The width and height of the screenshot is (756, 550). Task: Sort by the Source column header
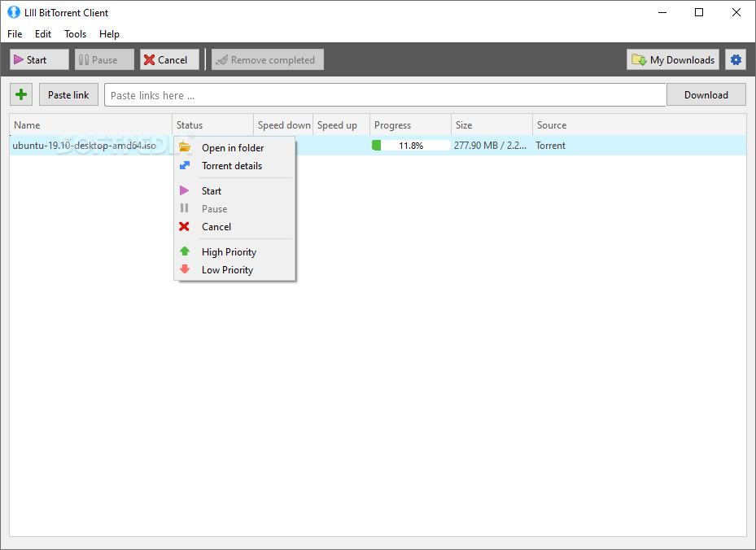pos(640,124)
